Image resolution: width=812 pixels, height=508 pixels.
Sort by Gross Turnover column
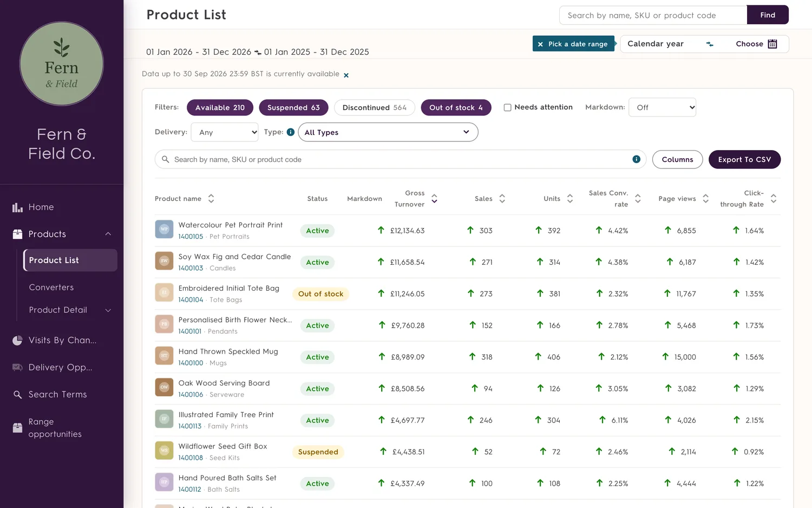434,199
